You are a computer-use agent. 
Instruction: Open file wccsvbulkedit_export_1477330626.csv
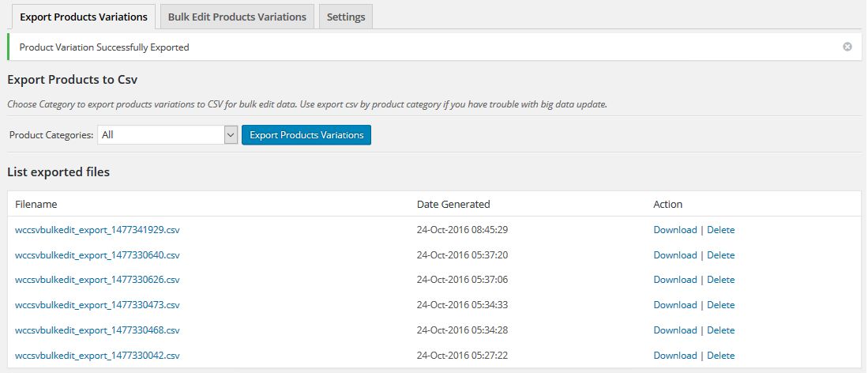(97, 280)
